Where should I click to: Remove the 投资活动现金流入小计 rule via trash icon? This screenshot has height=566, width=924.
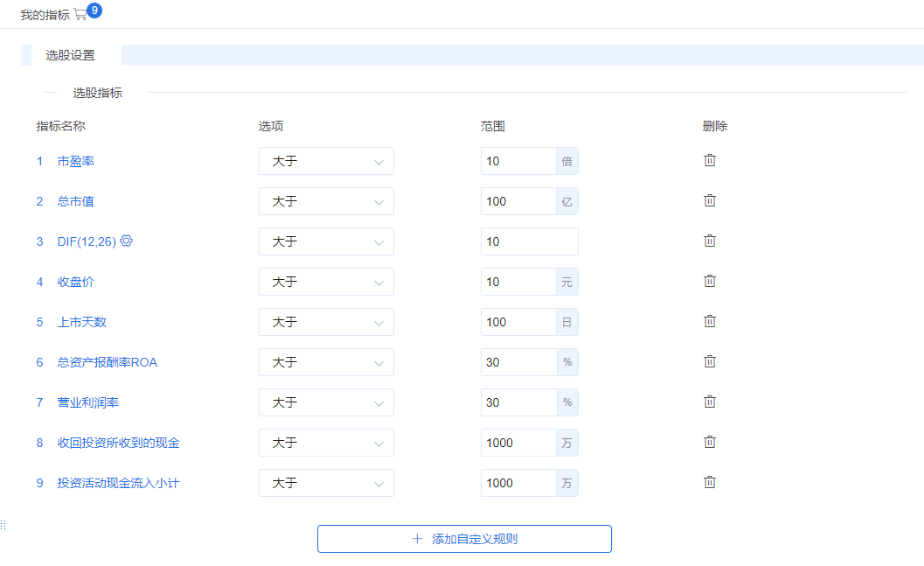coord(709,482)
